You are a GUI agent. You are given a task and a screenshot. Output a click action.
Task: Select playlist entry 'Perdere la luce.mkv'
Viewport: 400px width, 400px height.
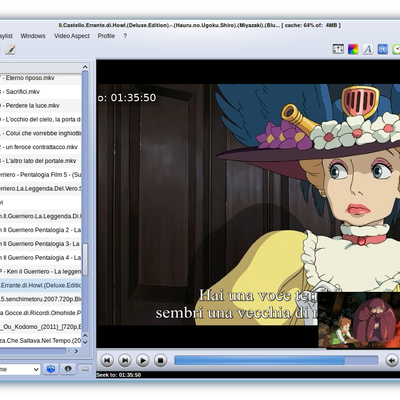[x=40, y=106]
